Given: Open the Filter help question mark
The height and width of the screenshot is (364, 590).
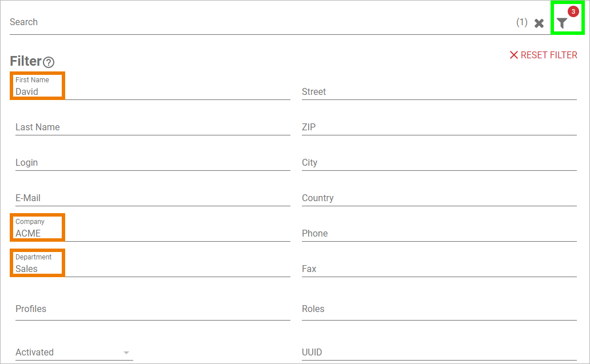Looking at the screenshot, I should [x=49, y=62].
